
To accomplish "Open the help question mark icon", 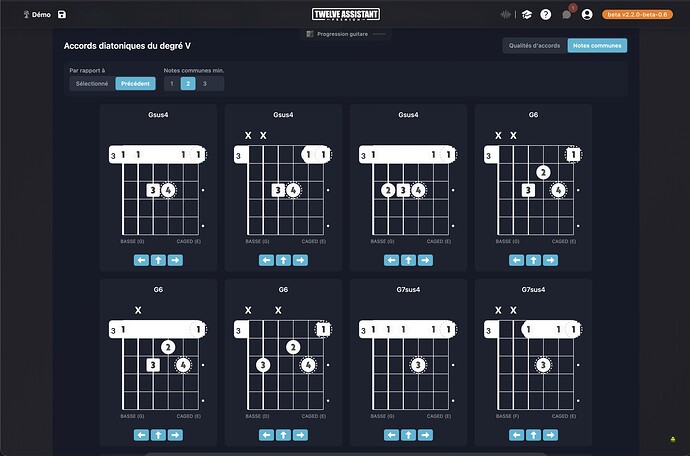I will coord(546,15).
